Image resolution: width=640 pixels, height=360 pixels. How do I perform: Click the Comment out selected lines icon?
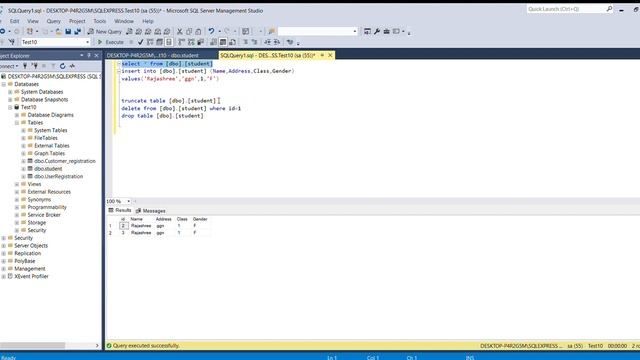pyautogui.click(x=245, y=42)
